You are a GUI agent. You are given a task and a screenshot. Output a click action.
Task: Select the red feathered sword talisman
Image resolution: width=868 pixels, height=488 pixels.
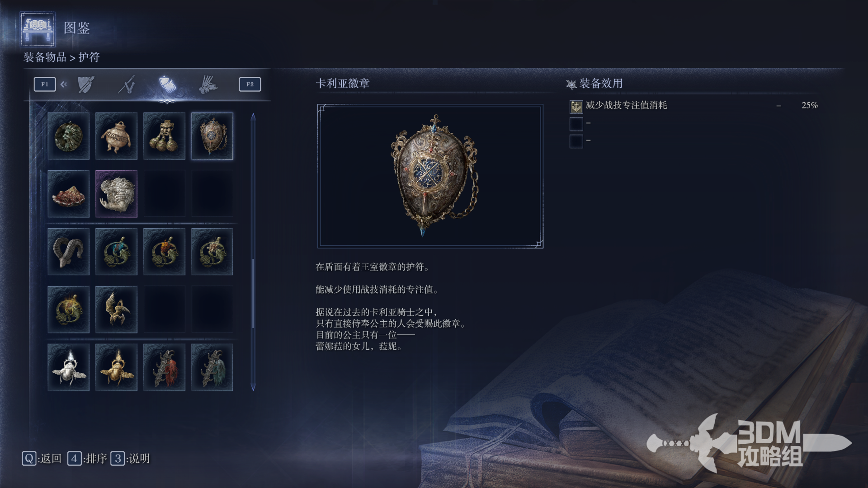point(164,367)
